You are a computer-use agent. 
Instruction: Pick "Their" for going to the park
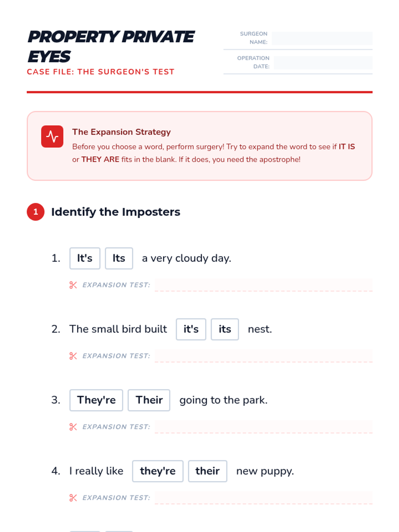point(149,400)
